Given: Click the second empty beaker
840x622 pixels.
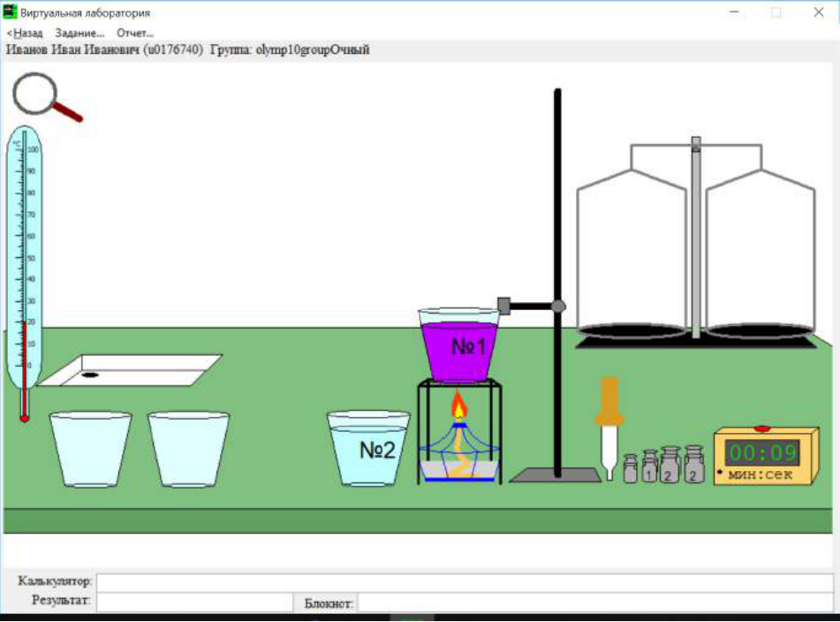Looking at the screenshot, I should pos(188,449).
